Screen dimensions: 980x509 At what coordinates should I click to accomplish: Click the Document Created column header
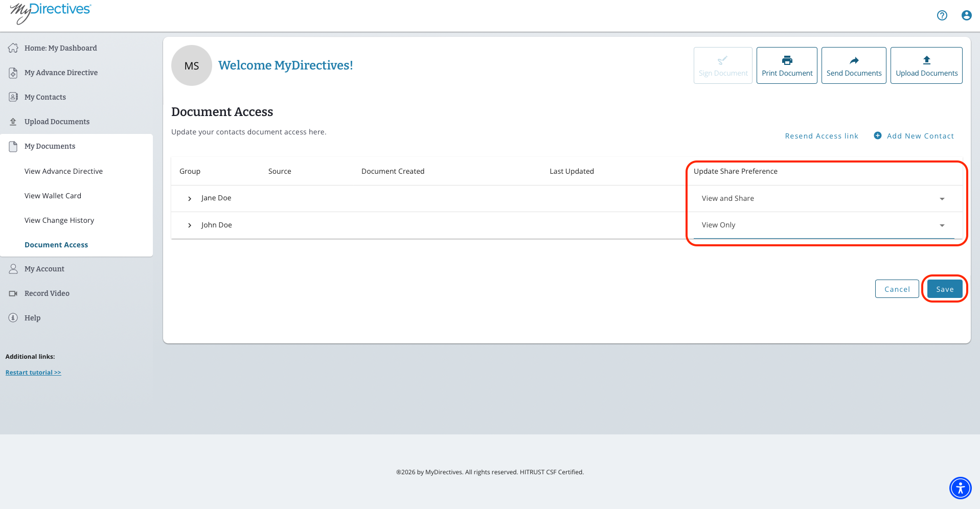pos(393,171)
